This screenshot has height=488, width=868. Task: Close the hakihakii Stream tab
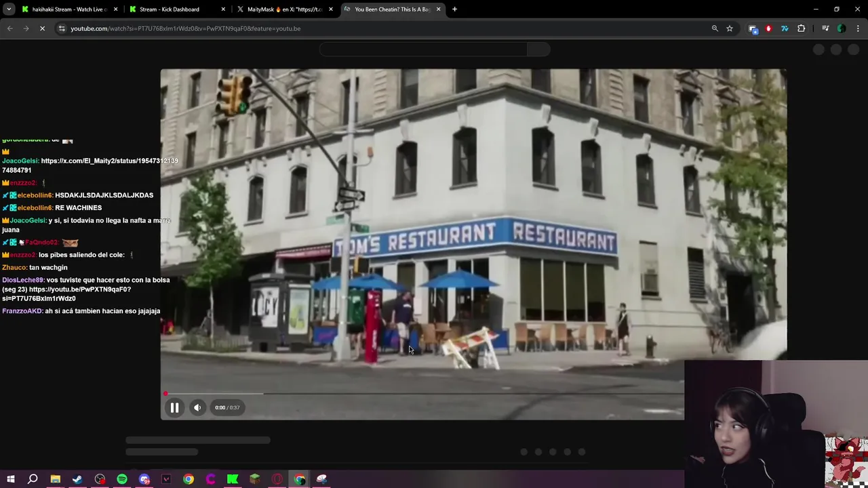point(115,9)
